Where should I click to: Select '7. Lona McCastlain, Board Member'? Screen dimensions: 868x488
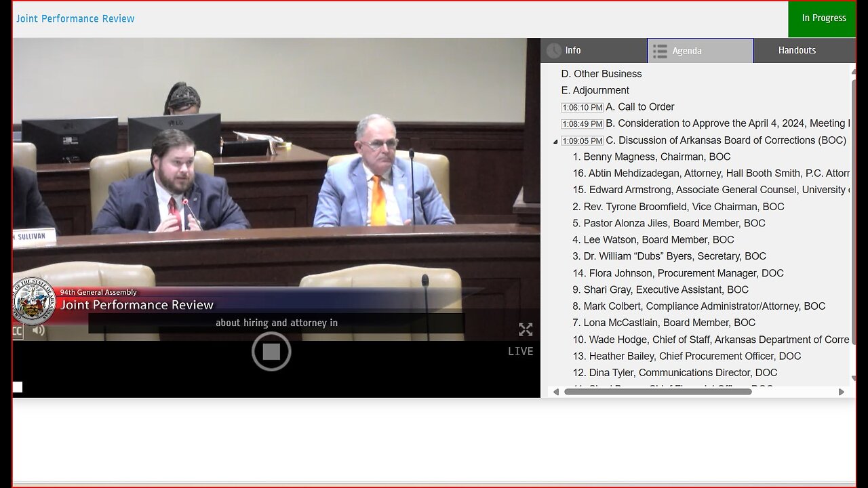(x=664, y=323)
